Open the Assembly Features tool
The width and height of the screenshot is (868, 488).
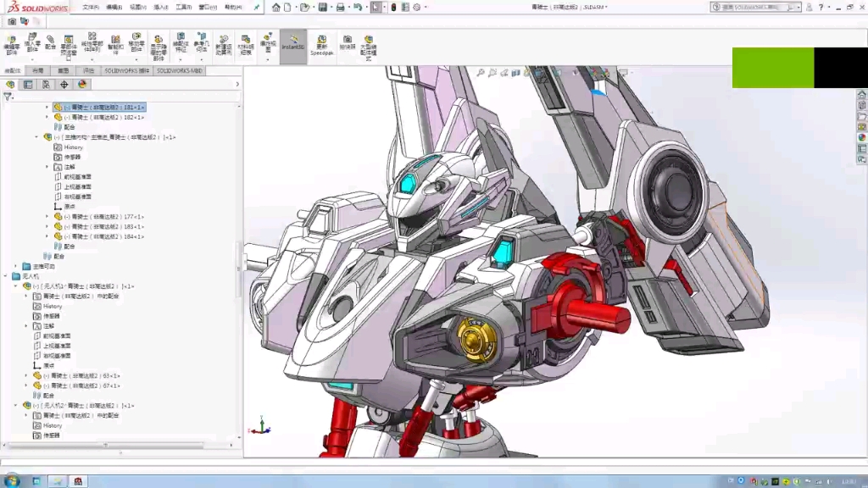pyautogui.click(x=181, y=43)
